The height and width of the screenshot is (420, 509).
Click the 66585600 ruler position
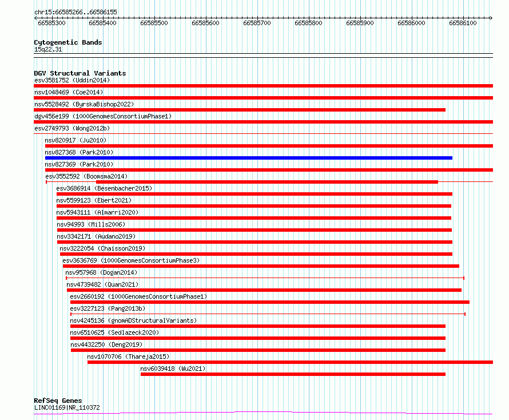coord(205,23)
